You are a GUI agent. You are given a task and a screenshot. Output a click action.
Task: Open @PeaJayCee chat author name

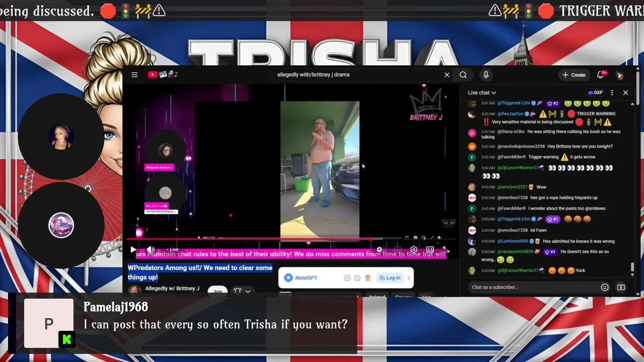point(511,114)
